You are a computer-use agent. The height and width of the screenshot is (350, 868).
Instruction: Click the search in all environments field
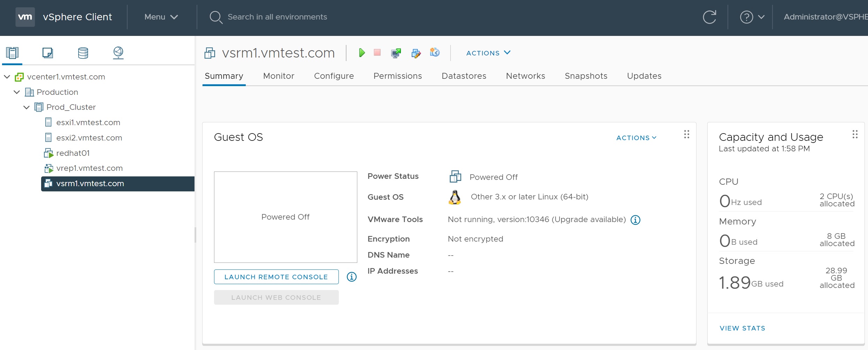point(277,17)
